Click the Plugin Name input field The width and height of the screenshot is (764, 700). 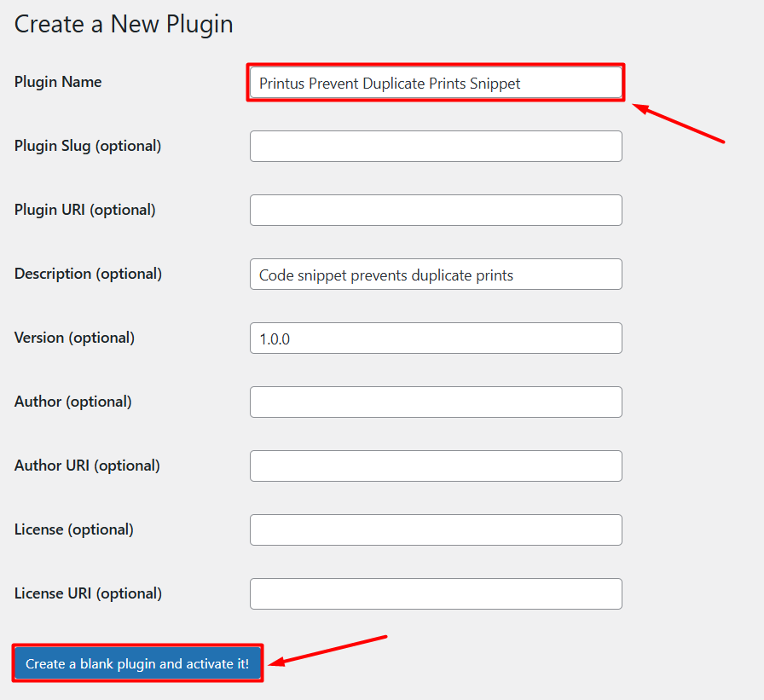click(436, 83)
